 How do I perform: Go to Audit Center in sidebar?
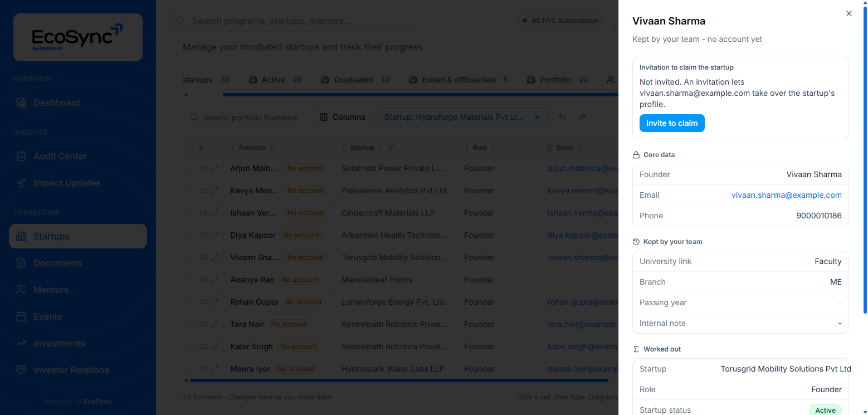click(x=78, y=156)
